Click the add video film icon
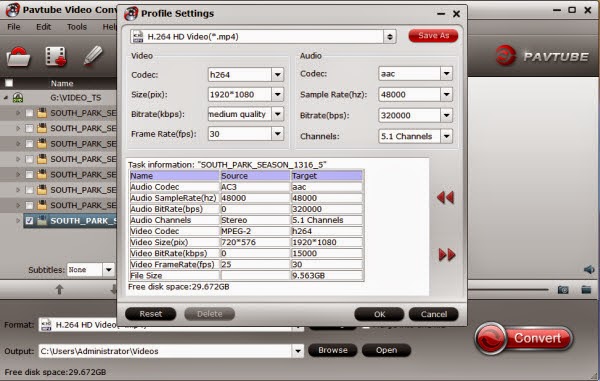600x381 pixels. click(x=55, y=57)
